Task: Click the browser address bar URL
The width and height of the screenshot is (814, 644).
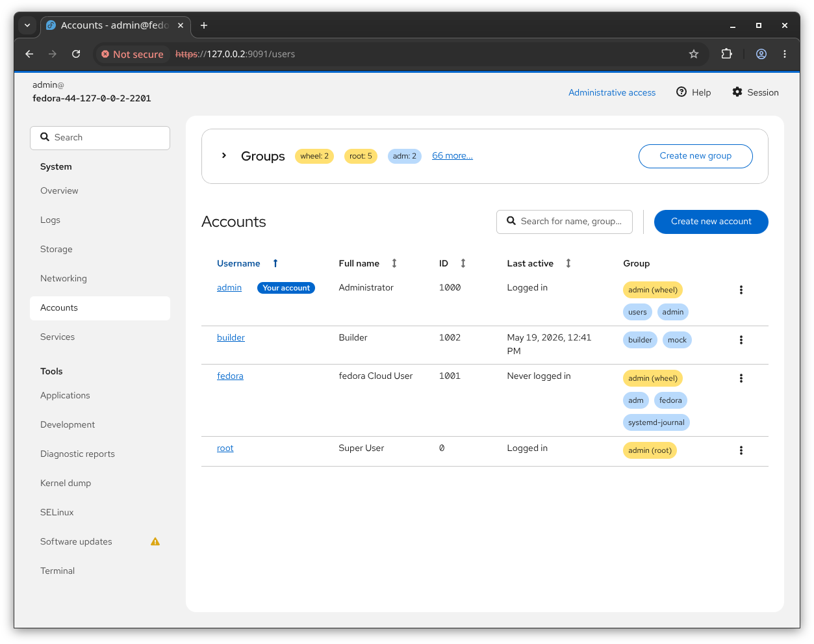Action: coord(235,54)
